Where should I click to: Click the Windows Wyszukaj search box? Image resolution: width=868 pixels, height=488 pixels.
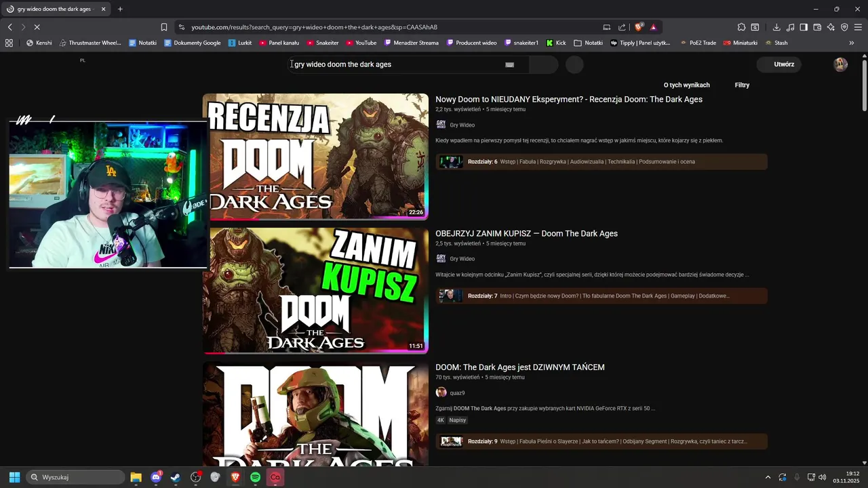point(75,477)
